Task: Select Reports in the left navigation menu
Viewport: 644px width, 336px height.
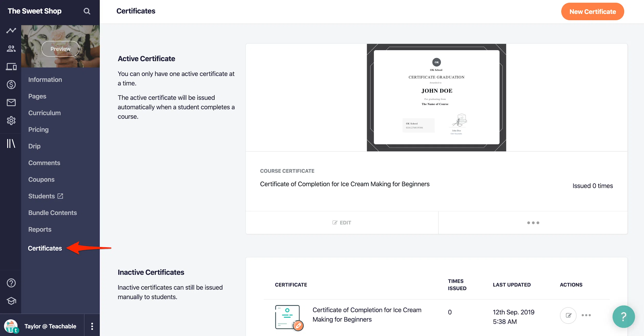Action: pos(40,230)
